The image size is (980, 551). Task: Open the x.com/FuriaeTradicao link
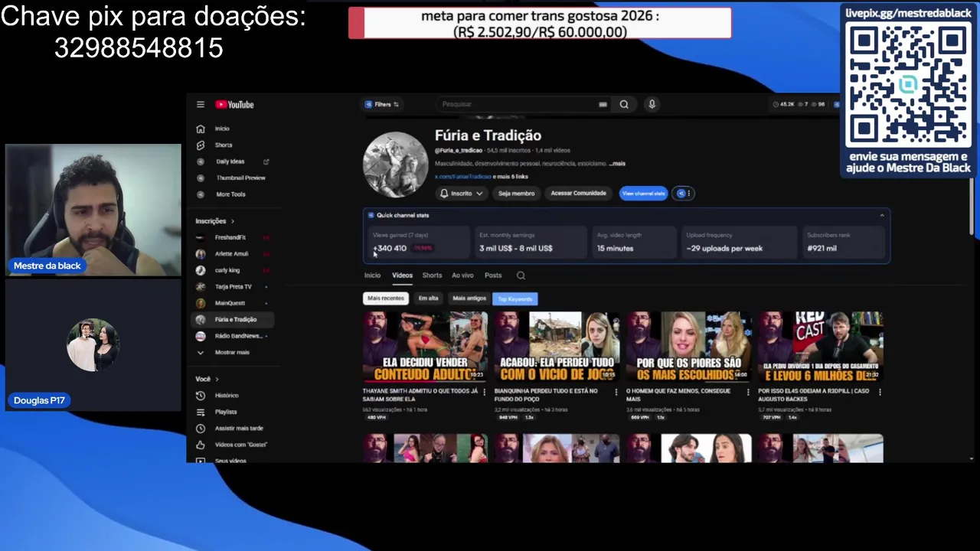[x=462, y=177]
